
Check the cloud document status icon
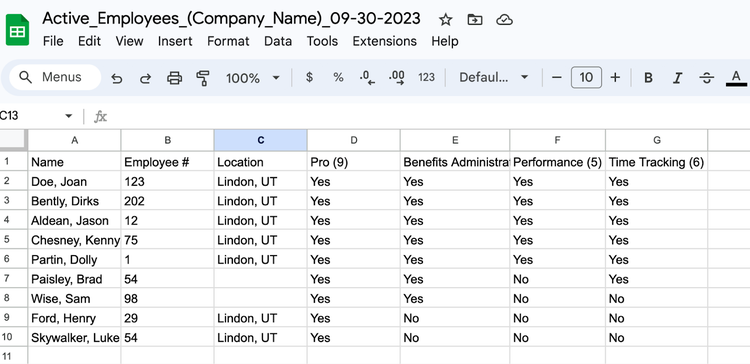point(504,20)
